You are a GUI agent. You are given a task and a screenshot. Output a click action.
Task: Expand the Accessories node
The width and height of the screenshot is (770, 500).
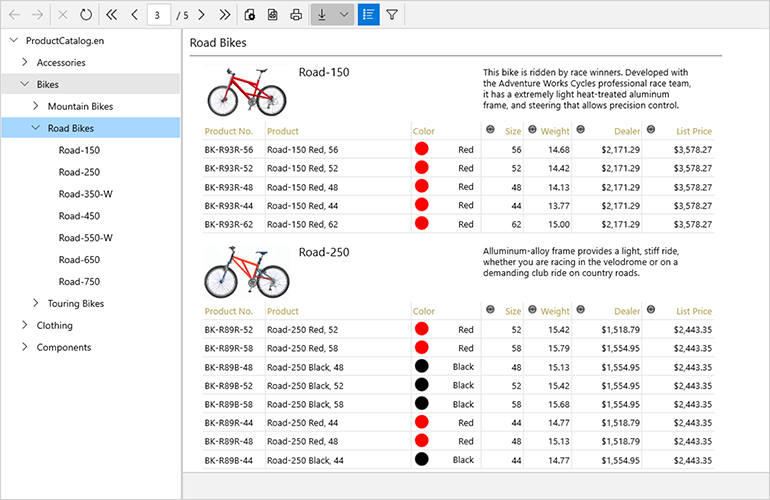25,62
